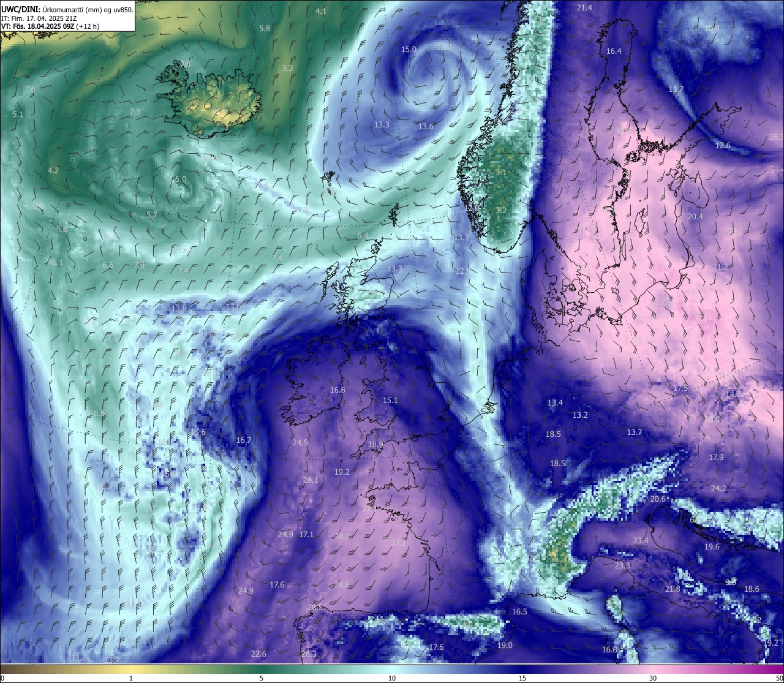
Task: Click the UWC/DINI Úrkomumætti title text
Action: coord(66,9)
